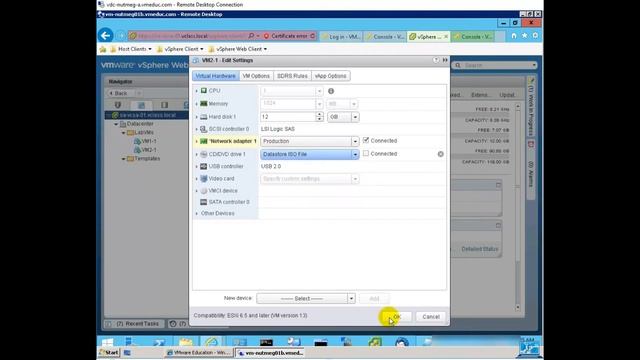This screenshot has width=640, height=360.
Task: Open the vSphere Web Client favorites menu
Action: pyautogui.click(x=238, y=49)
